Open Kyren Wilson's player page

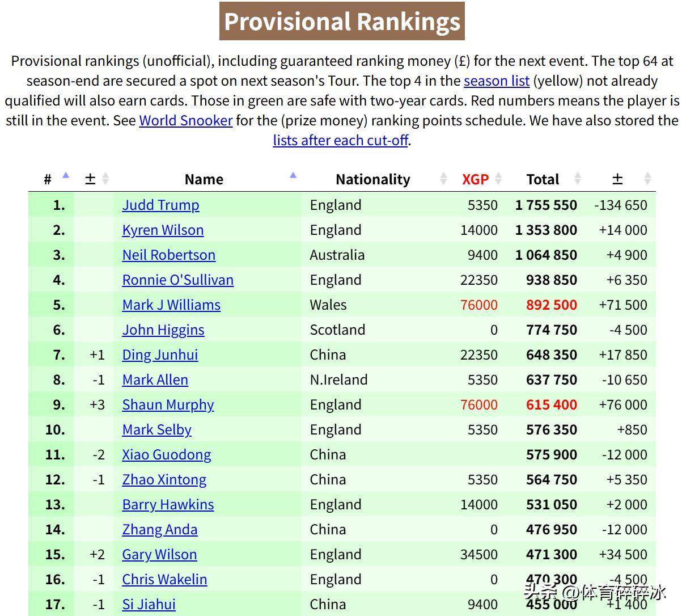click(x=163, y=230)
